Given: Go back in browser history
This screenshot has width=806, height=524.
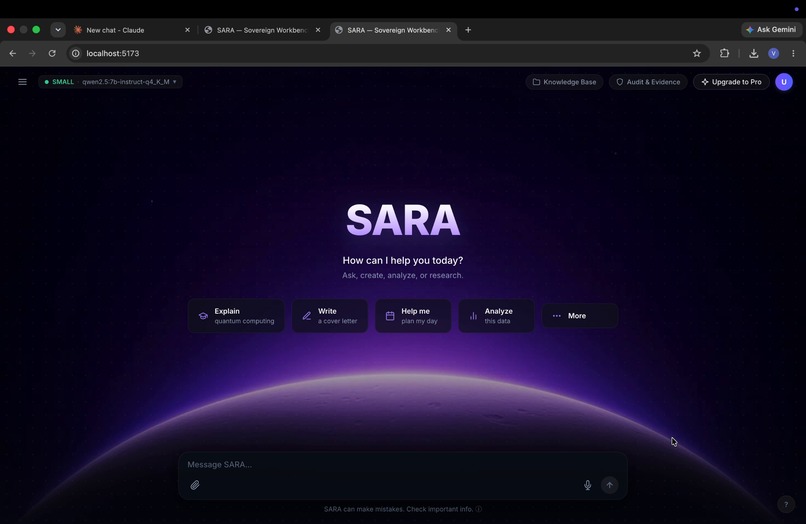Looking at the screenshot, I should [13, 53].
